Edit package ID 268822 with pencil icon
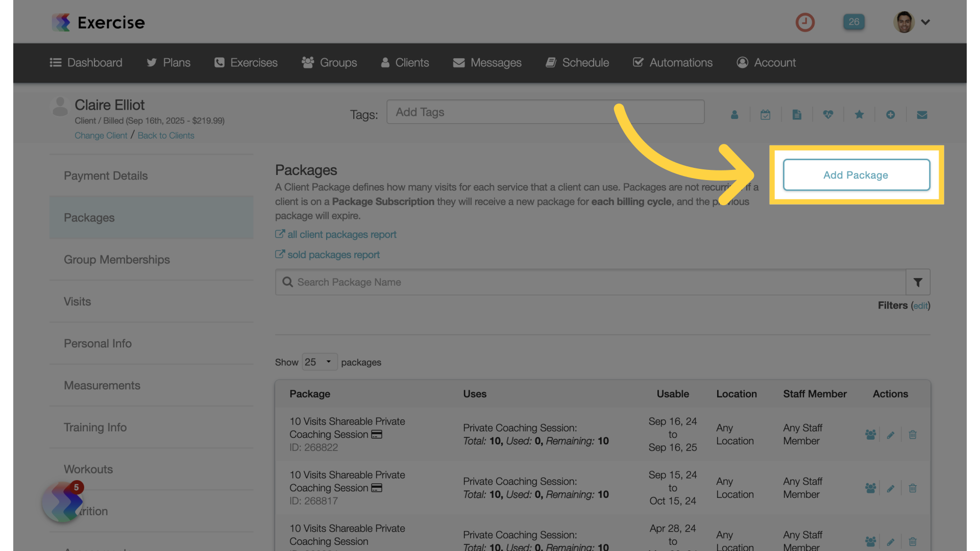 click(891, 435)
